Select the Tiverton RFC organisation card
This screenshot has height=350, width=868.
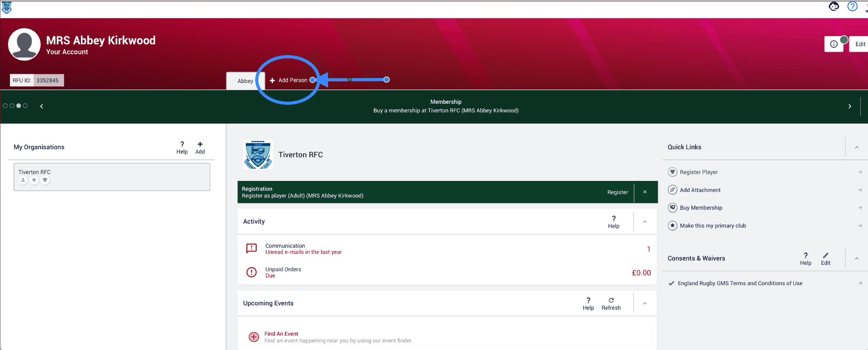coord(112,177)
